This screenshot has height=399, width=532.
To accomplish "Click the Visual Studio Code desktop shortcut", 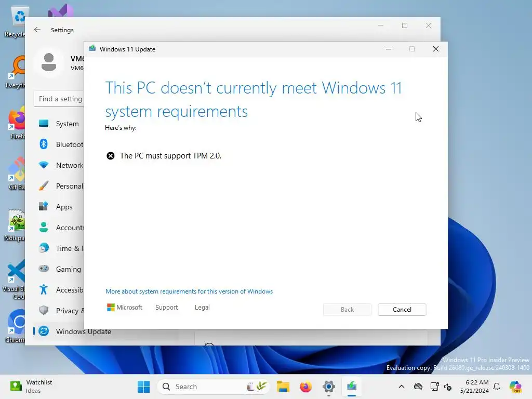I will (15, 279).
